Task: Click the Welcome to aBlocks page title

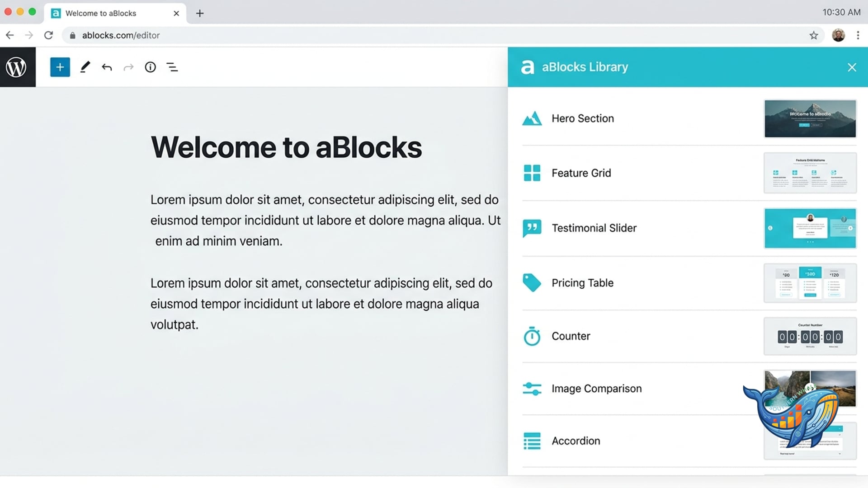Action: (x=286, y=147)
